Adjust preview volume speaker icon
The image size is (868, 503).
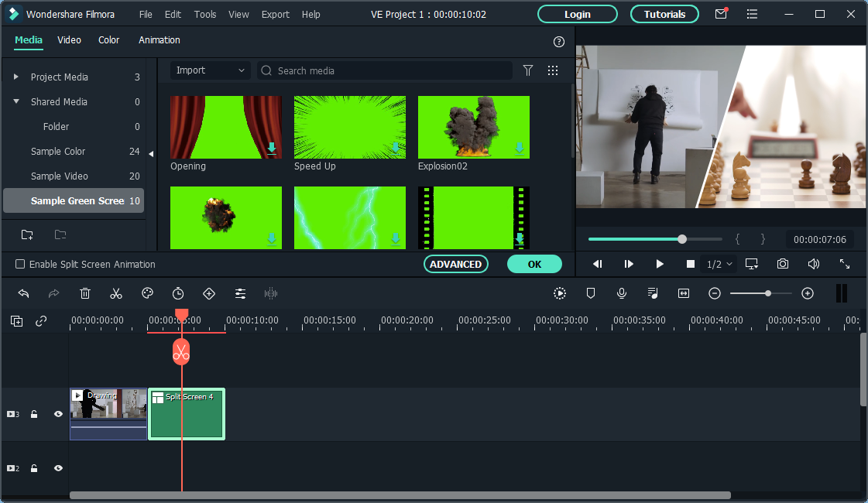coord(813,264)
